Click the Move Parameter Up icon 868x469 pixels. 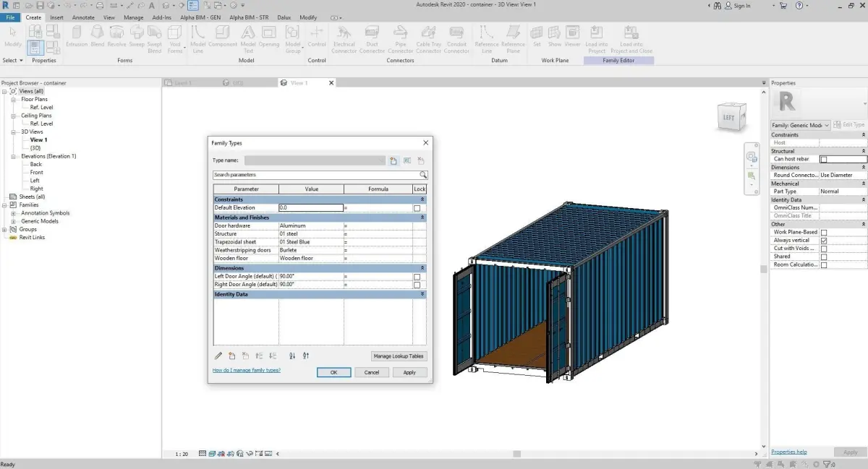260,356
